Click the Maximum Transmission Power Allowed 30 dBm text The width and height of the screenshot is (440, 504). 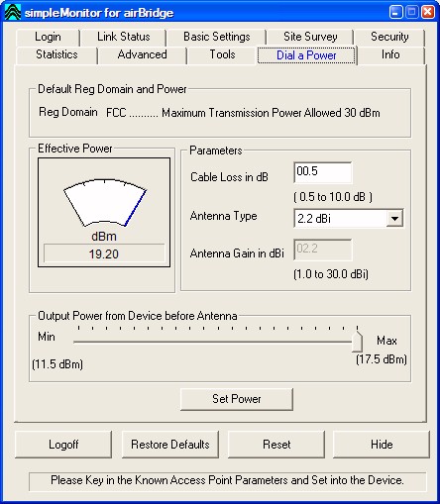coord(271,113)
